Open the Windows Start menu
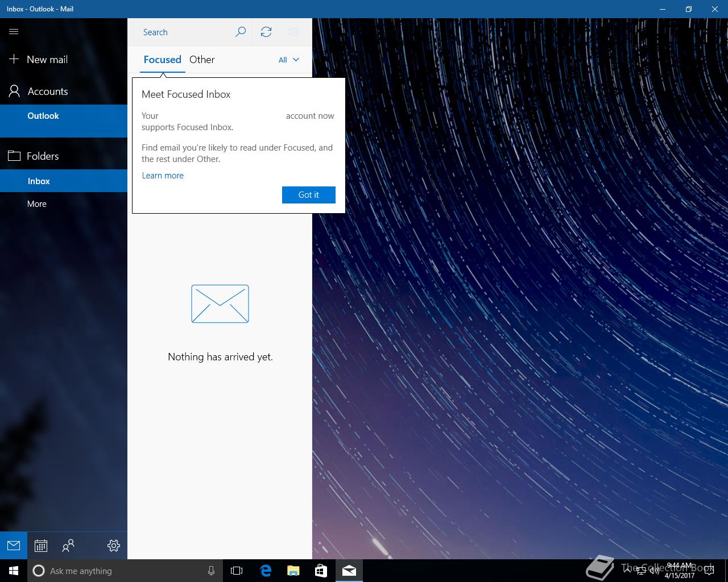Image resolution: width=728 pixels, height=582 pixels. [x=14, y=571]
